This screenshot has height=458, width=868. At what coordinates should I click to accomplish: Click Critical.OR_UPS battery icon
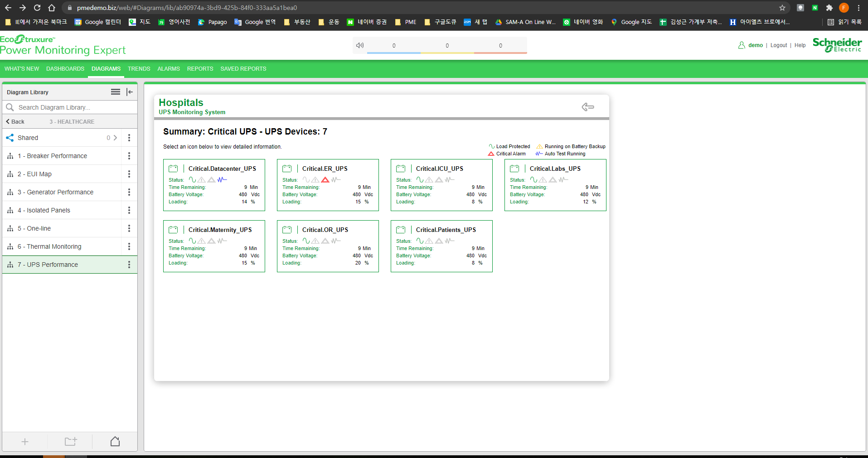pos(287,230)
